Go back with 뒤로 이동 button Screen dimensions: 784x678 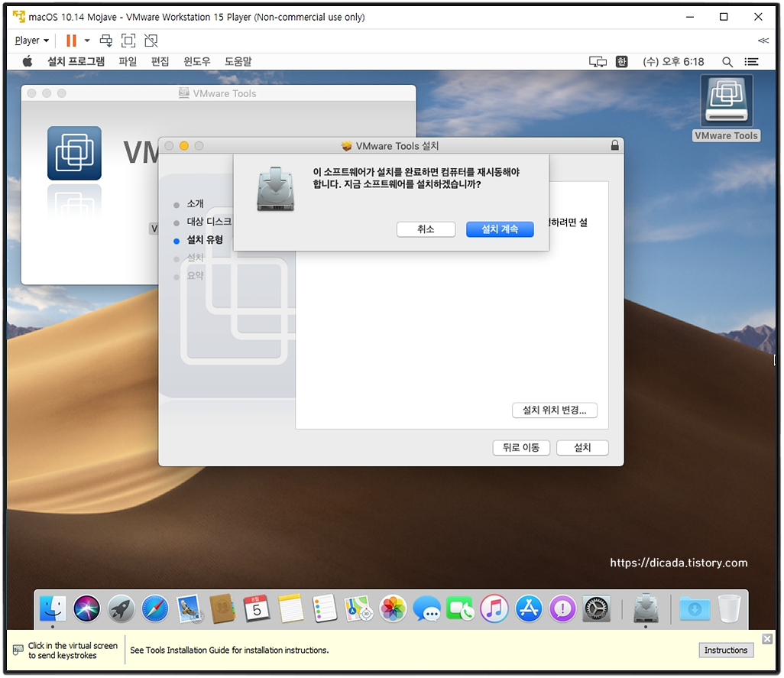pyautogui.click(x=521, y=447)
